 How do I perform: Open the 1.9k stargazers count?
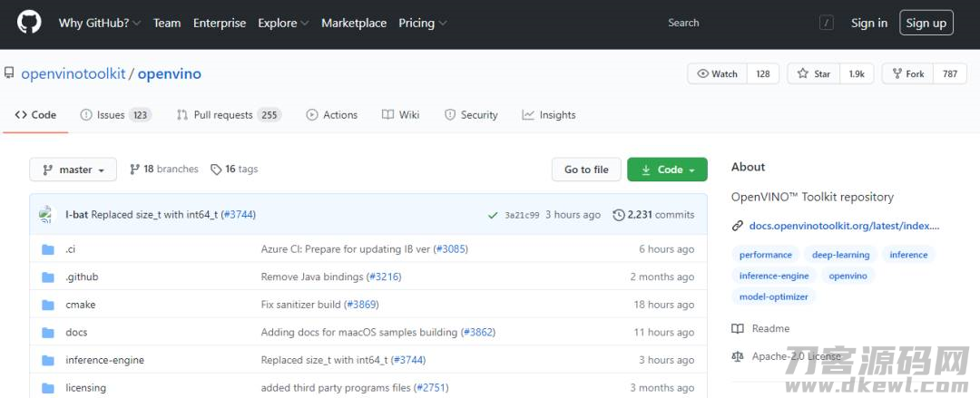coord(857,73)
